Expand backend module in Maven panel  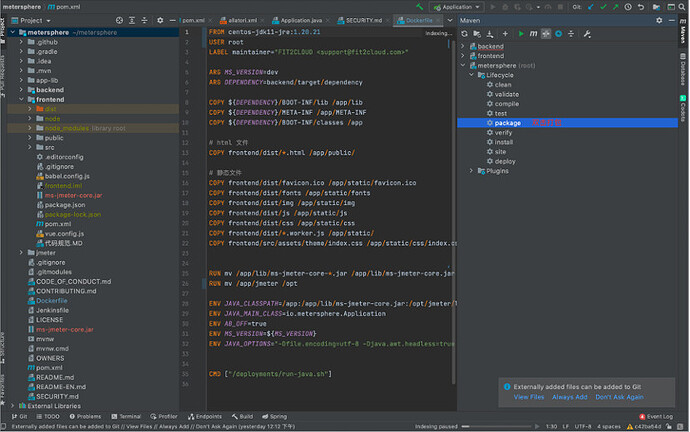point(462,46)
